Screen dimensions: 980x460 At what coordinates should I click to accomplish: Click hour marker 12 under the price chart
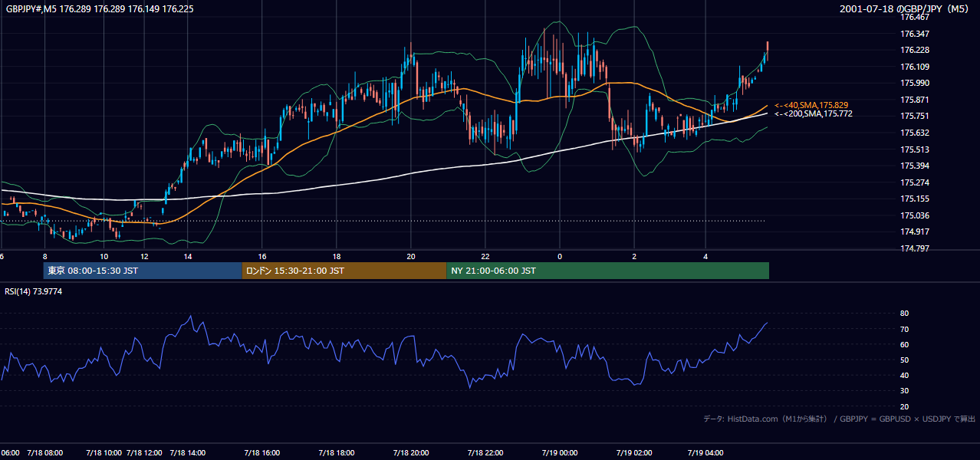tap(144, 257)
